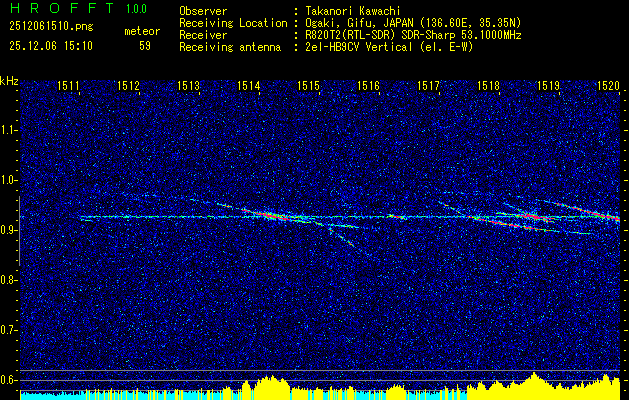This screenshot has height=400, width=629.
Task: Select the filename 2512061510.png
Action: coord(51,26)
